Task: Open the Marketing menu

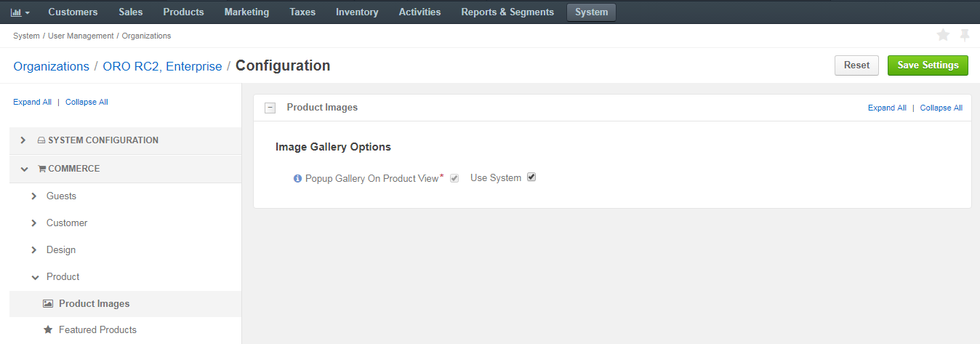Action: [246, 12]
